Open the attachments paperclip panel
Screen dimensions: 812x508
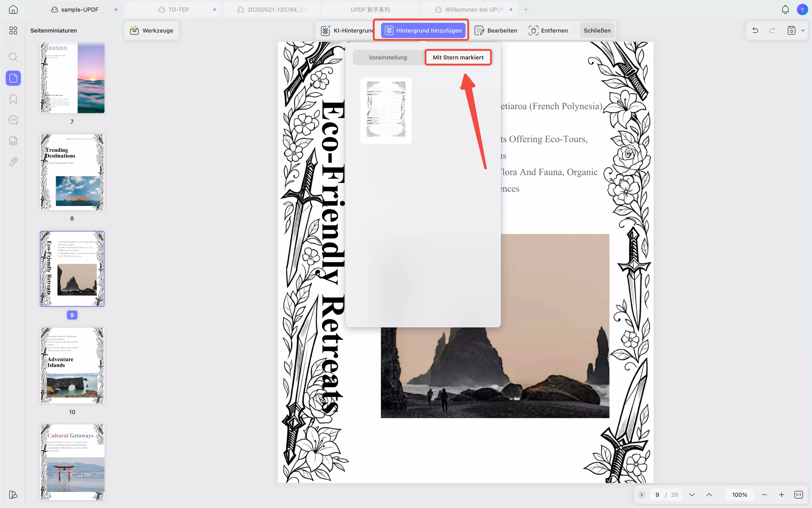(13, 162)
